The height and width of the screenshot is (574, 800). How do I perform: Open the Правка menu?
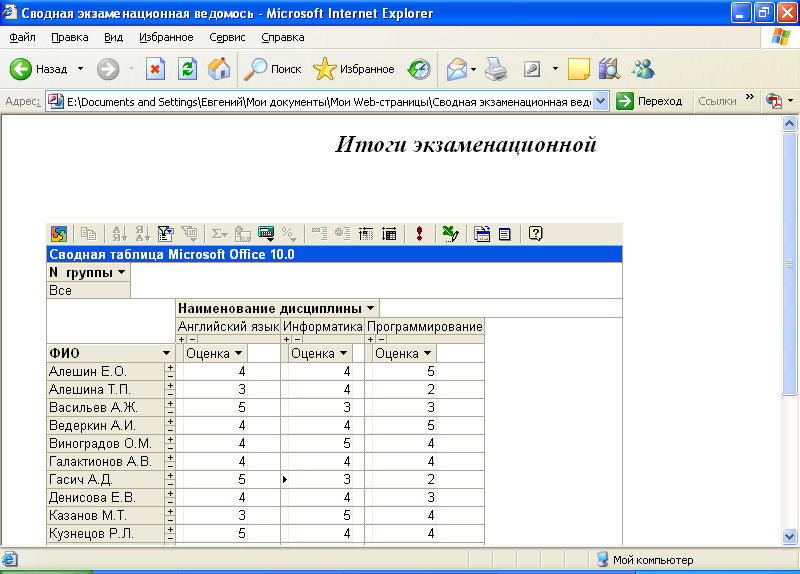pos(70,37)
